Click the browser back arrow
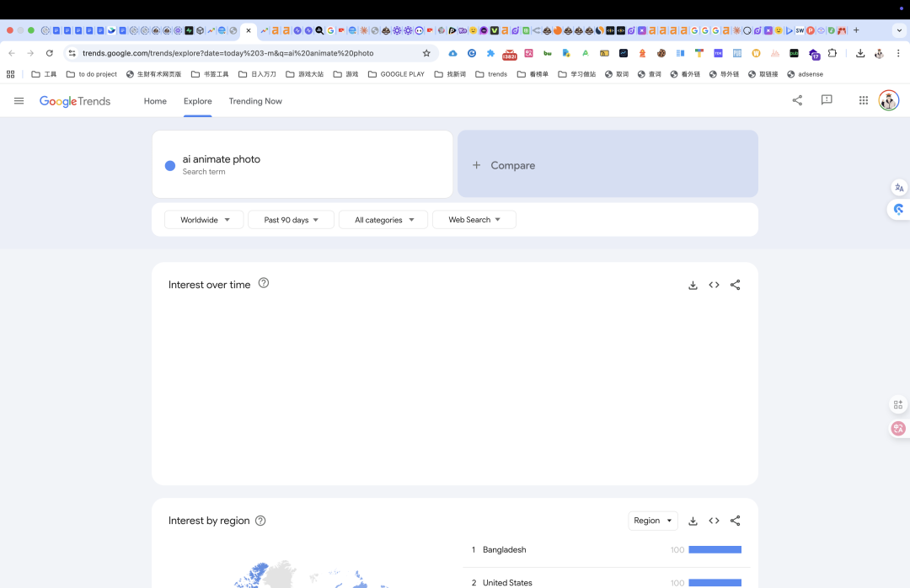Viewport: 910px width, 588px height. pyautogui.click(x=12, y=53)
